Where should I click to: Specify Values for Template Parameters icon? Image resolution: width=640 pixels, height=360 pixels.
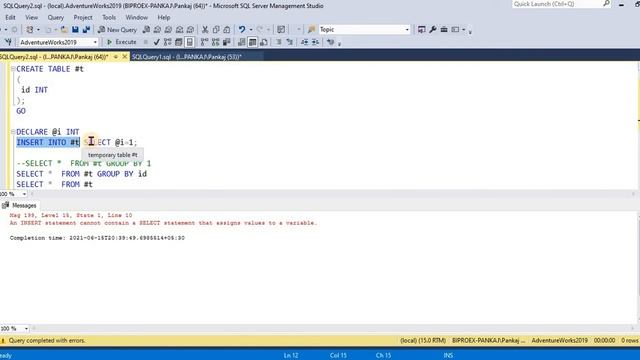pyautogui.click(x=330, y=42)
